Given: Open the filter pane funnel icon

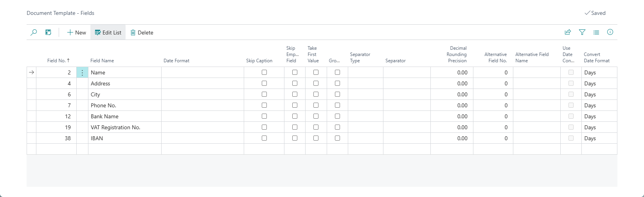Looking at the screenshot, I should coord(582,33).
